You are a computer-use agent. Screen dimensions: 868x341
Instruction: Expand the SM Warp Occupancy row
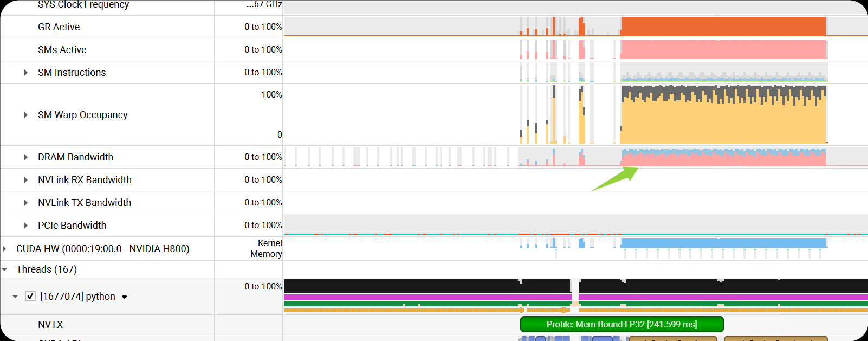tap(25, 115)
